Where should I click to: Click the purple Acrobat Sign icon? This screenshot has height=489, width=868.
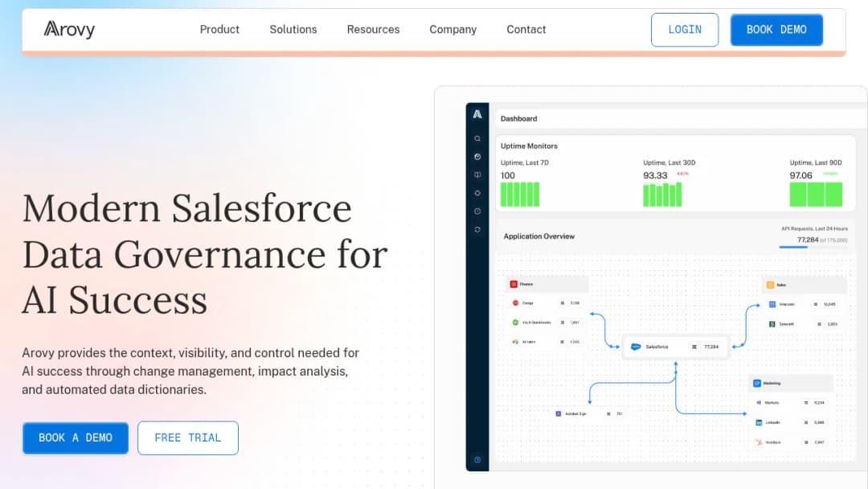coord(558,413)
